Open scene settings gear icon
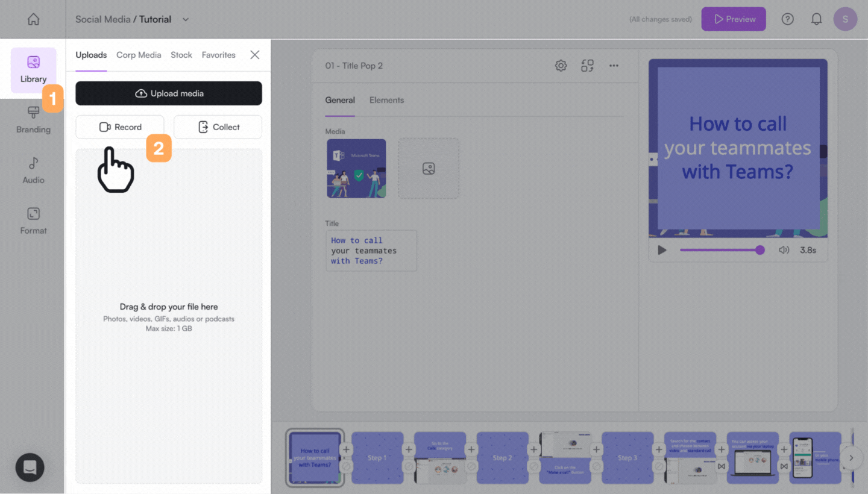The height and width of the screenshot is (494, 868). click(561, 66)
